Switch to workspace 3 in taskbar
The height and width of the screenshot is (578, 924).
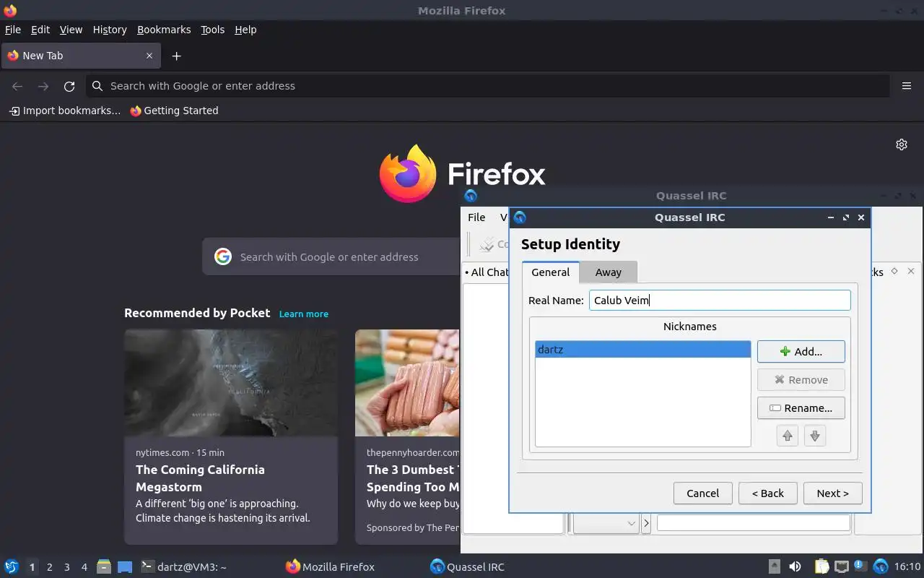(67, 567)
